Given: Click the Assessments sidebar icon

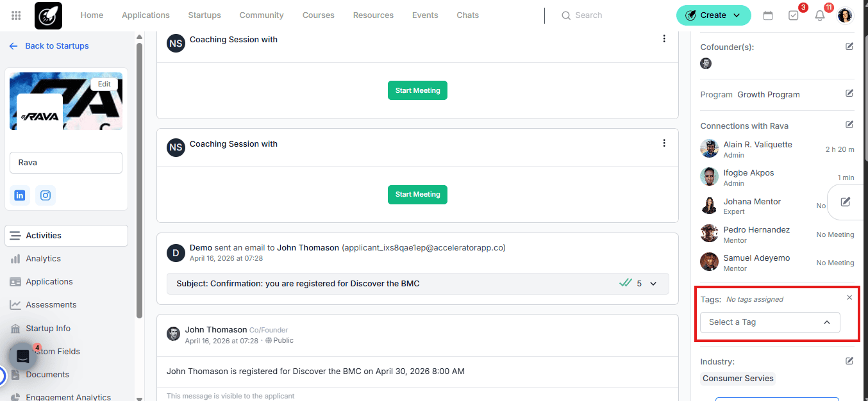Looking at the screenshot, I should [x=15, y=305].
